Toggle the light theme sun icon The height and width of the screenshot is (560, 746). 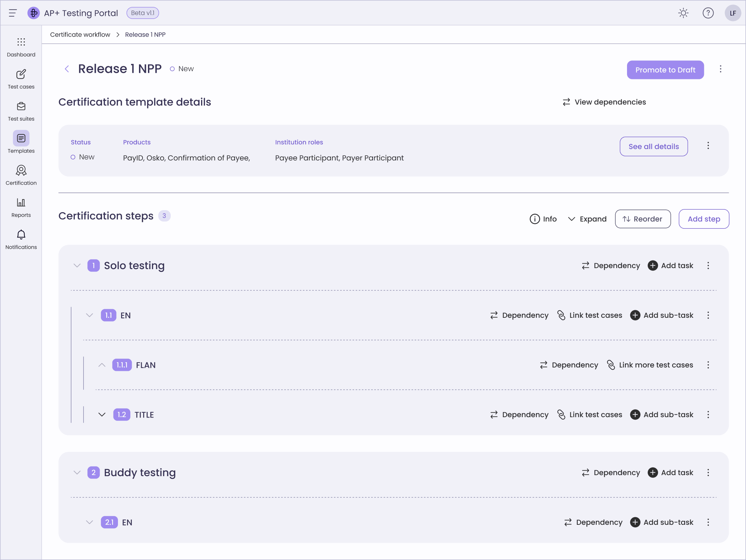click(683, 13)
